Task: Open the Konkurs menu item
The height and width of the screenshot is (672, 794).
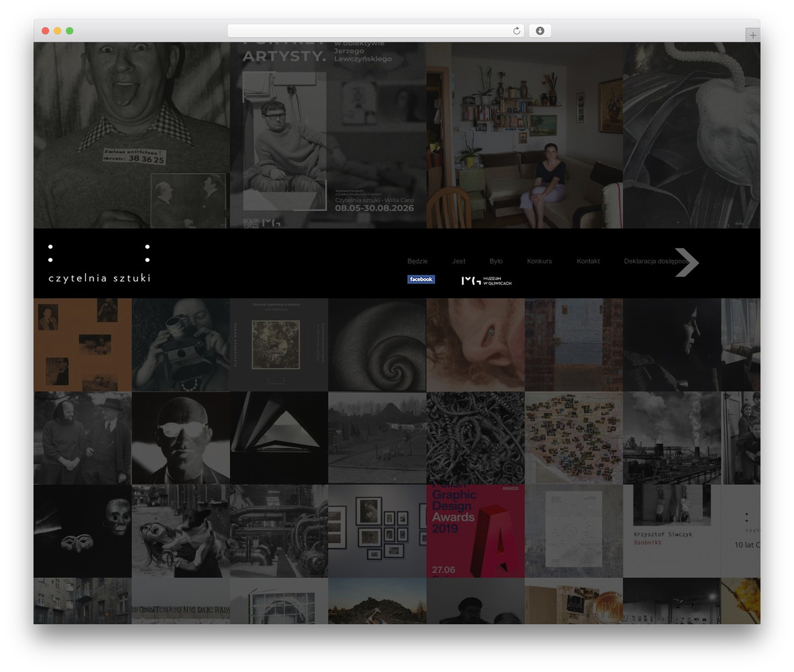Action: (539, 261)
